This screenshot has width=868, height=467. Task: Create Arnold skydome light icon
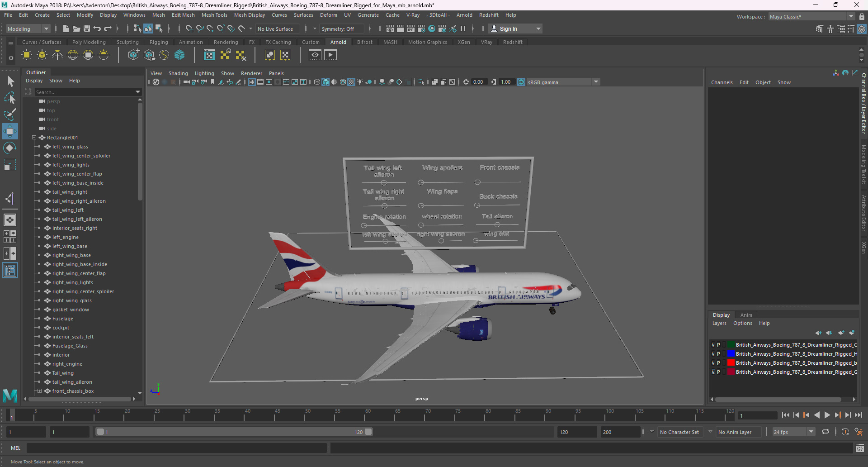point(73,55)
